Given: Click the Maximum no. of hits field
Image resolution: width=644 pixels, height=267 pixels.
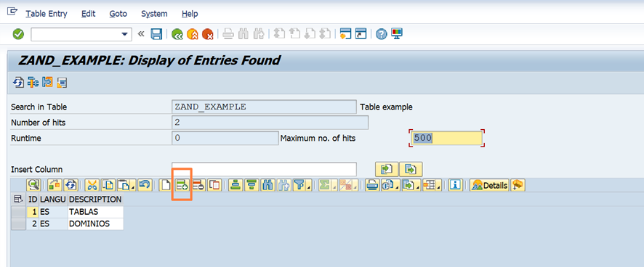Looking at the screenshot, I should [x=447, y=139].
